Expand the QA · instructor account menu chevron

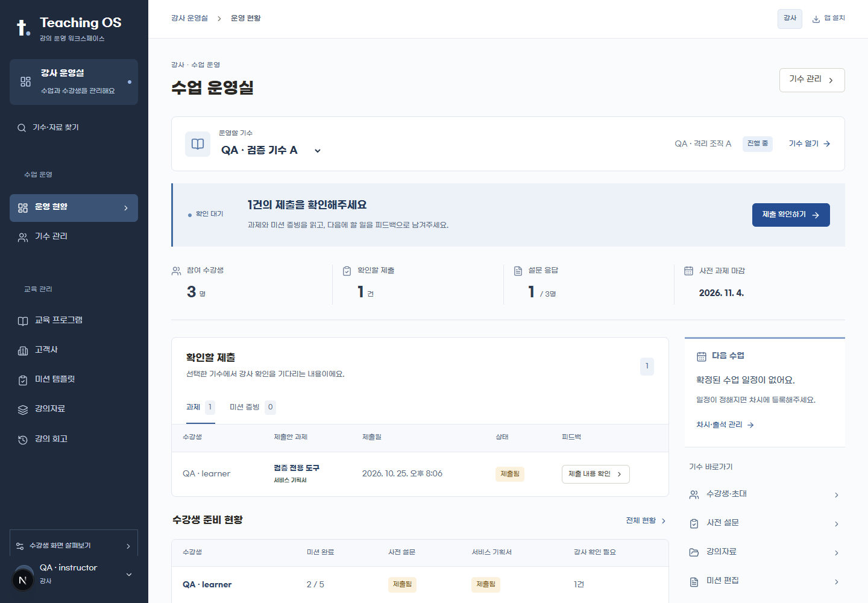[x=129, y=575]
